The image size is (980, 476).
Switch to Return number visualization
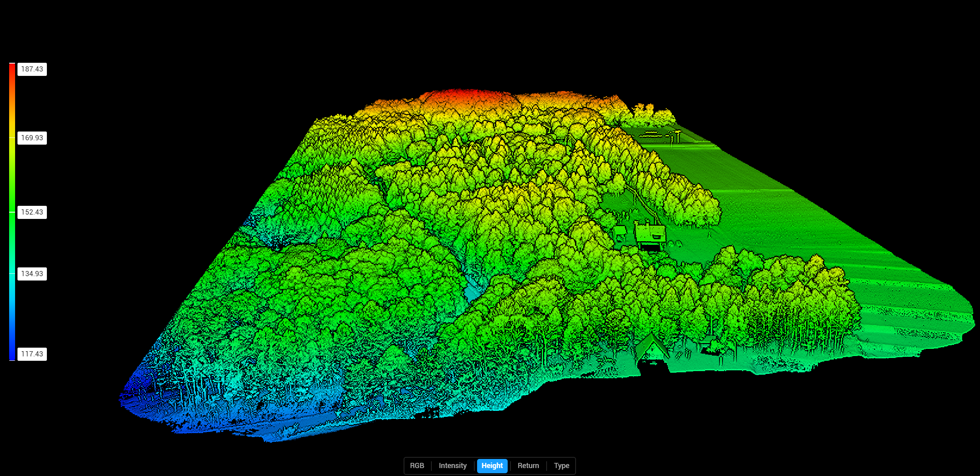click(528, 466)
